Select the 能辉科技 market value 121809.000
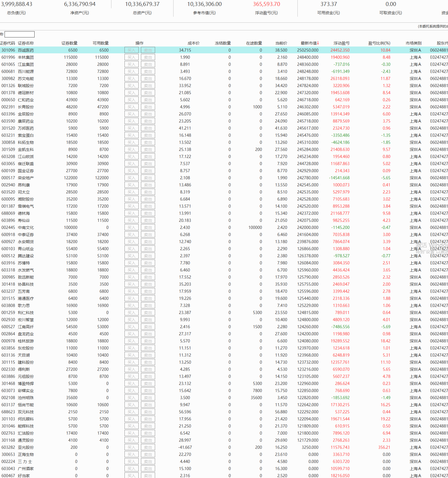The height and width of the screenshot is (478, 448). (x=308, y=426)
